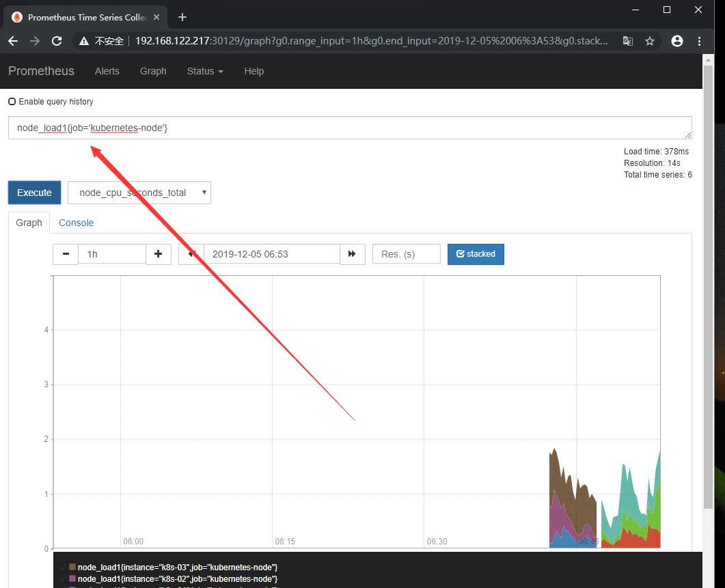Bookmark this page with star icon

pyautogui.click(x=650, y=41)
